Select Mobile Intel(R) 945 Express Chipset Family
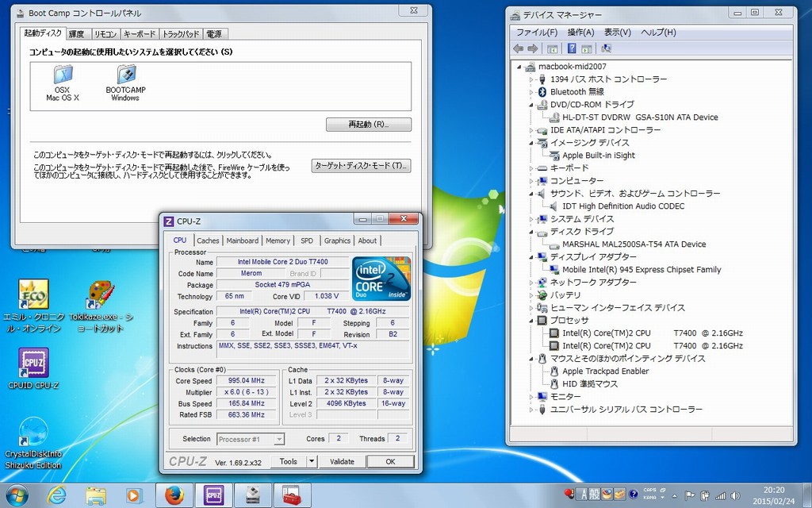812x508 pixels. (642, 270)
